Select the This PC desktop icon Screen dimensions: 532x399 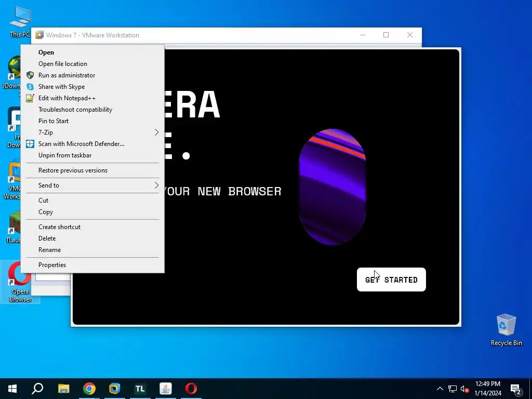(20, 21)
